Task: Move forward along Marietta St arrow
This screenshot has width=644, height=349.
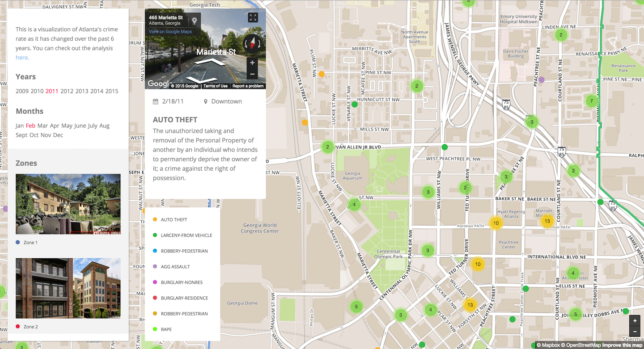Action: [210, 63]
